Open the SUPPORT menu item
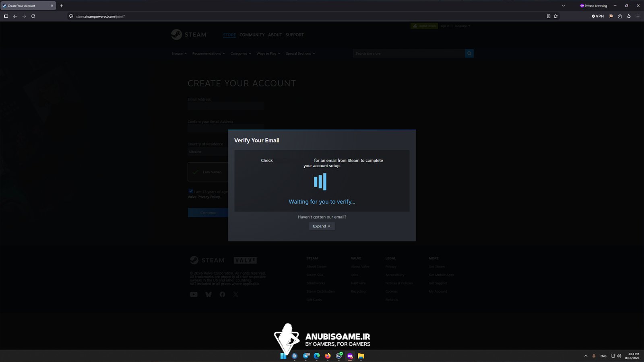Viewport: 644px width, 362px height. [x=295, y=35]
